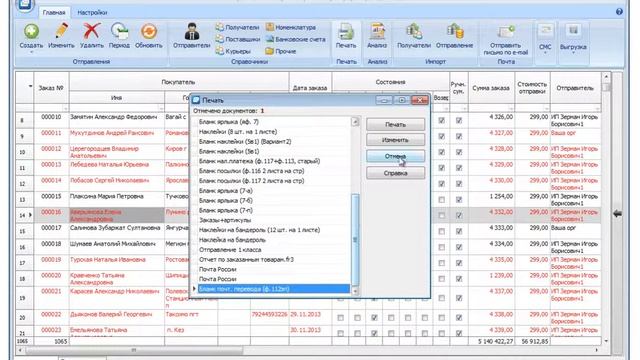The width and height of the screenshot is (640, 360).
Task: Toggle state checkbox left of Ручн. сум. for order 000015
Action: point(441,200)
